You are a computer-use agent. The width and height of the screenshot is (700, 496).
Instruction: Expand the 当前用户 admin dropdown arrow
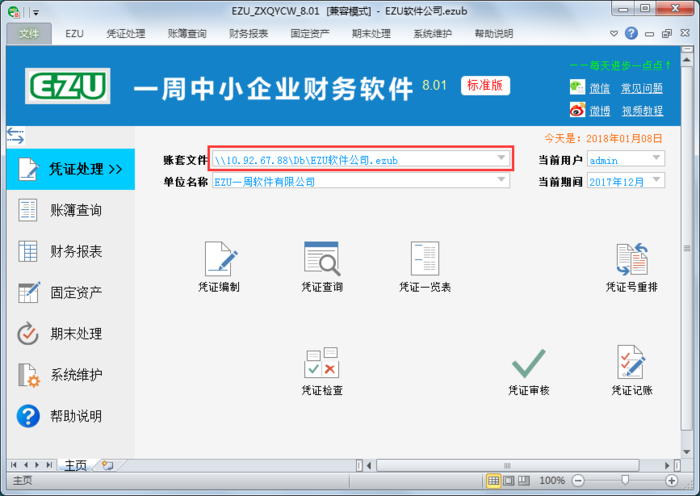(x=656, y=158)
